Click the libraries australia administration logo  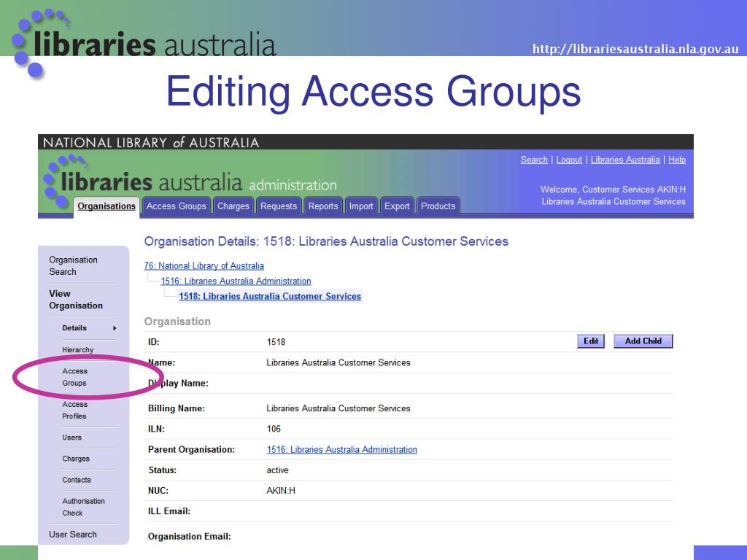190,182
